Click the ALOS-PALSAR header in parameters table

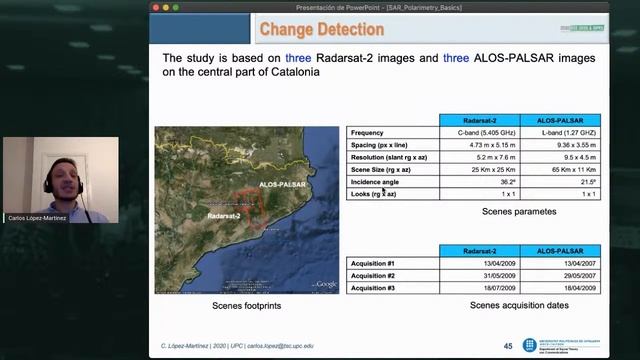pos(560,120)
